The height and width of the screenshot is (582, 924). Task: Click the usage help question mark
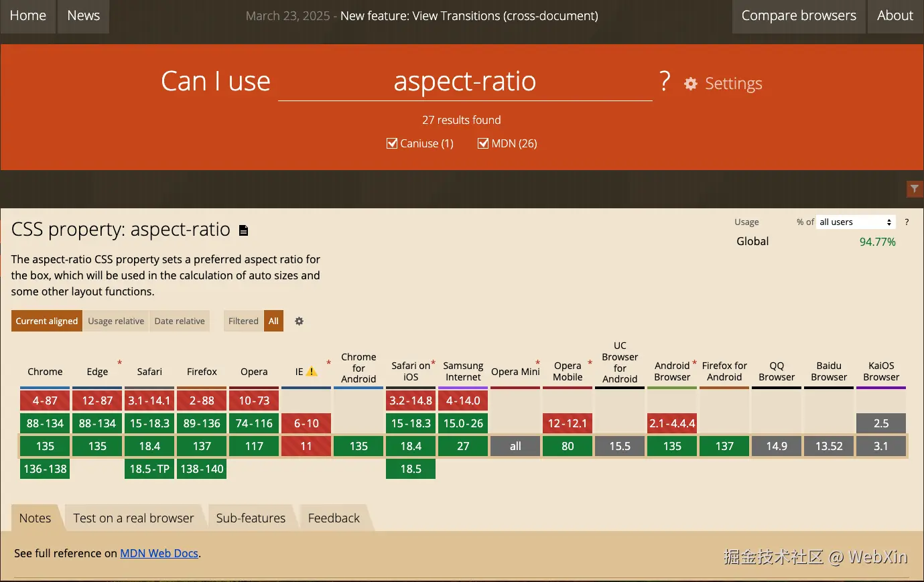click(907, 222)
